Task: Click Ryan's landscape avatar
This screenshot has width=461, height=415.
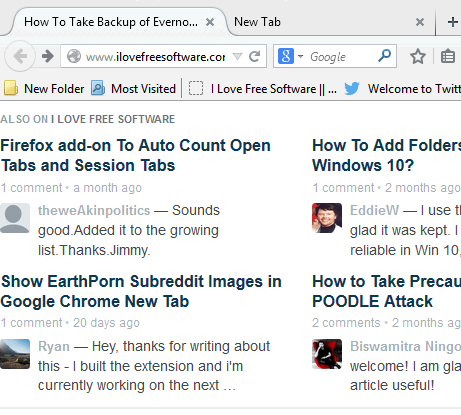Action: pyautogui.click(x=15, y=354)
